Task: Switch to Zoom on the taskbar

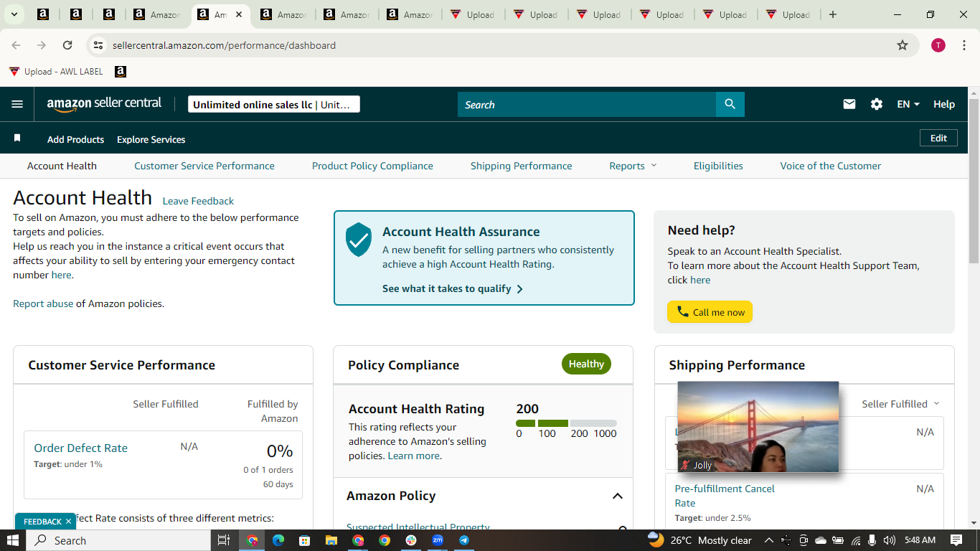Action: pyautogui.click(x=438, y=540)
